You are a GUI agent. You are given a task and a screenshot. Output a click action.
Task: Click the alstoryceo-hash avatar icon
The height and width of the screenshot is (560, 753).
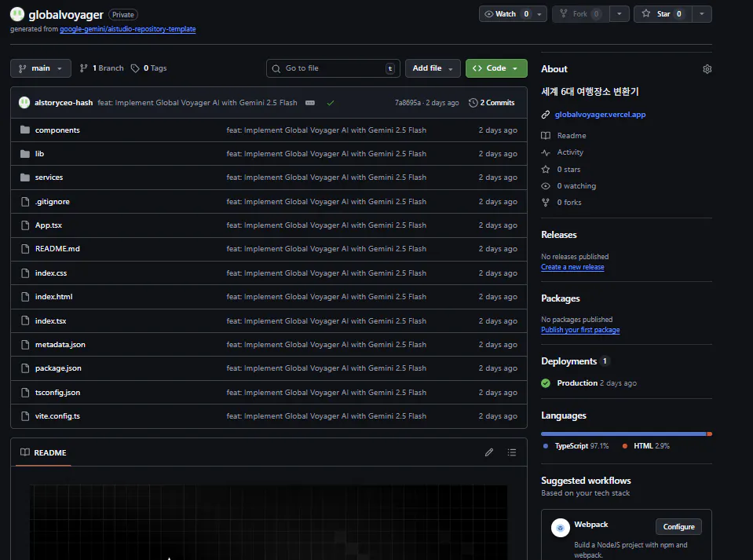pos(24,102)
